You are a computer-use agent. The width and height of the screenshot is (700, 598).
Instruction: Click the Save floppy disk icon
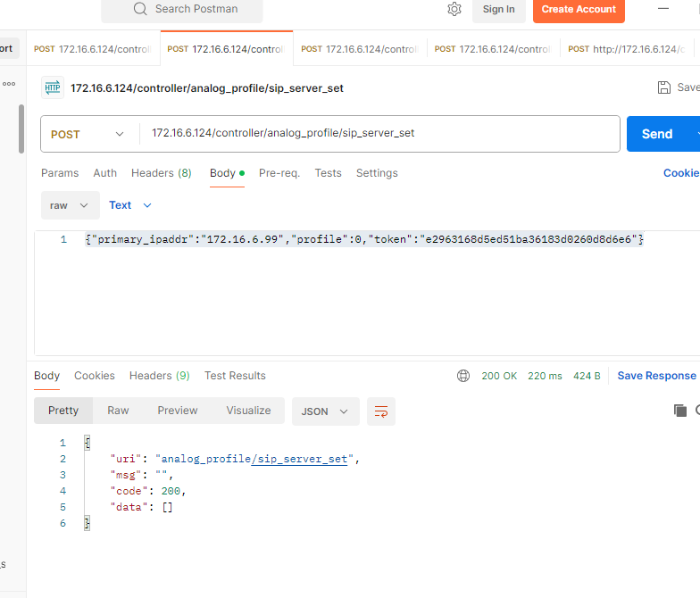[664, 87]
